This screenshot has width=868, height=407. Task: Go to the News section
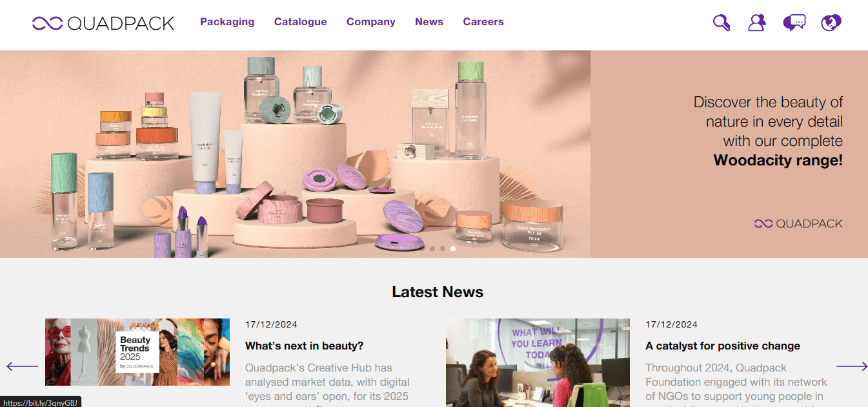coord(429,22)
